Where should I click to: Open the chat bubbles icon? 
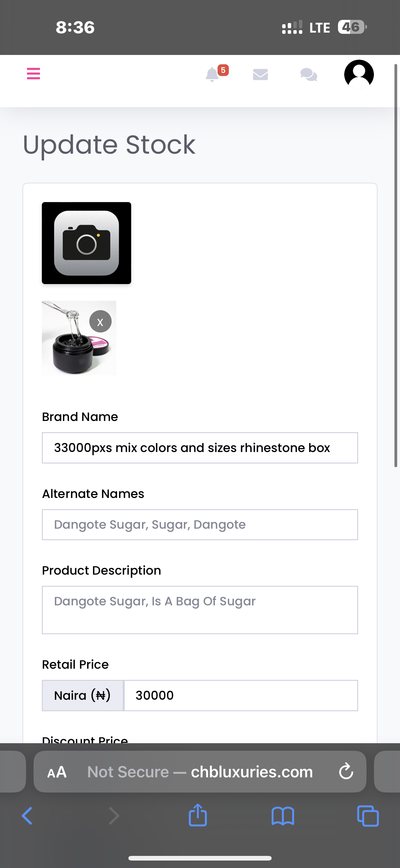tap(309, 75)
